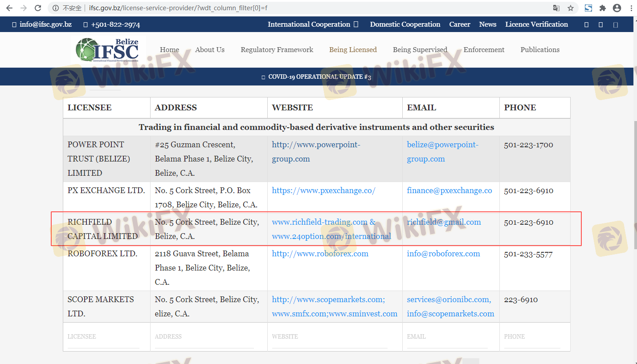Open the roboforex.com website link
The width and height of the screenshot is (637, 364).
(320, 254)
